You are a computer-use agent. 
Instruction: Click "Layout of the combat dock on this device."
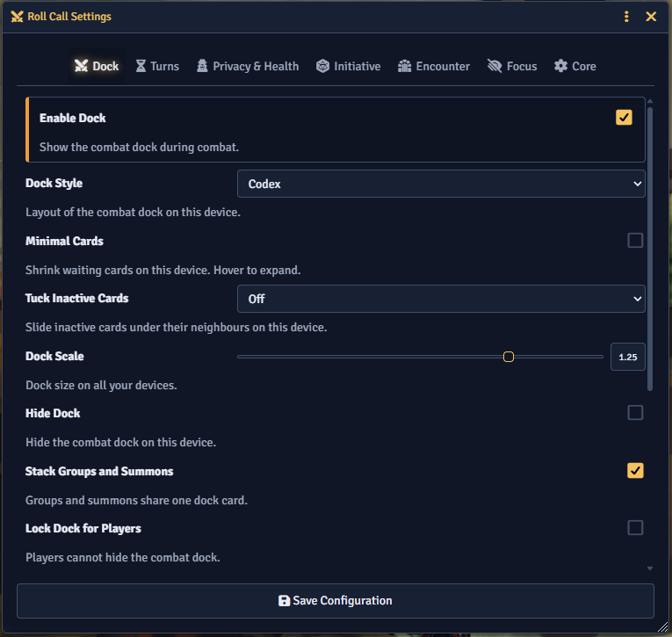133,213
